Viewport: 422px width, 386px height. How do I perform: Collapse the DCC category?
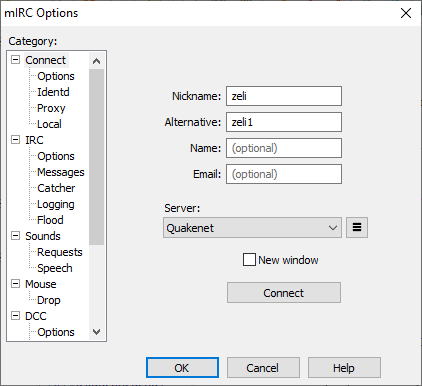click(15, 316)
